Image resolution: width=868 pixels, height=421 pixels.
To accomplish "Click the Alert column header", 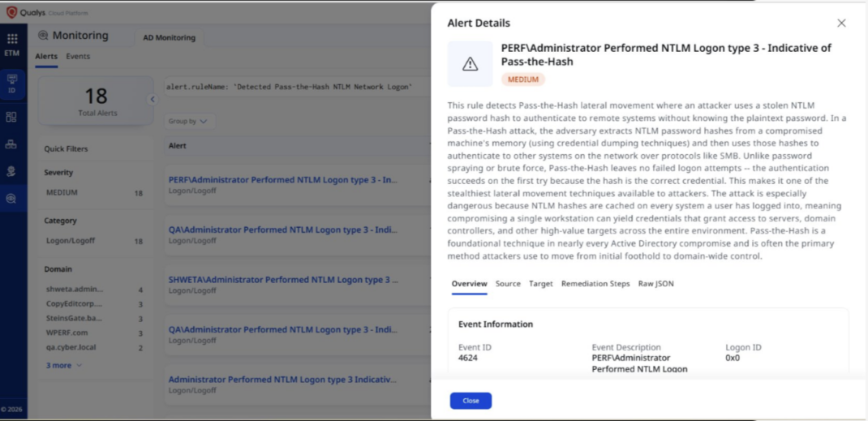I will click(x=177, y=146).
